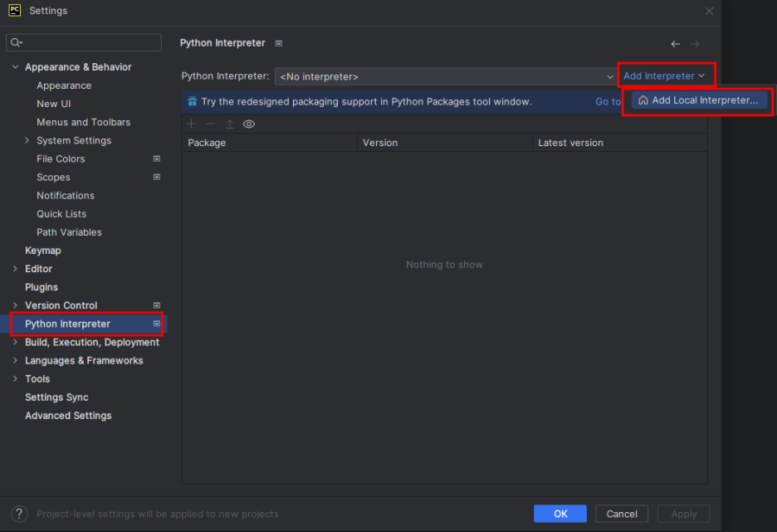Open help with the question mark icon

pos(19,514)
